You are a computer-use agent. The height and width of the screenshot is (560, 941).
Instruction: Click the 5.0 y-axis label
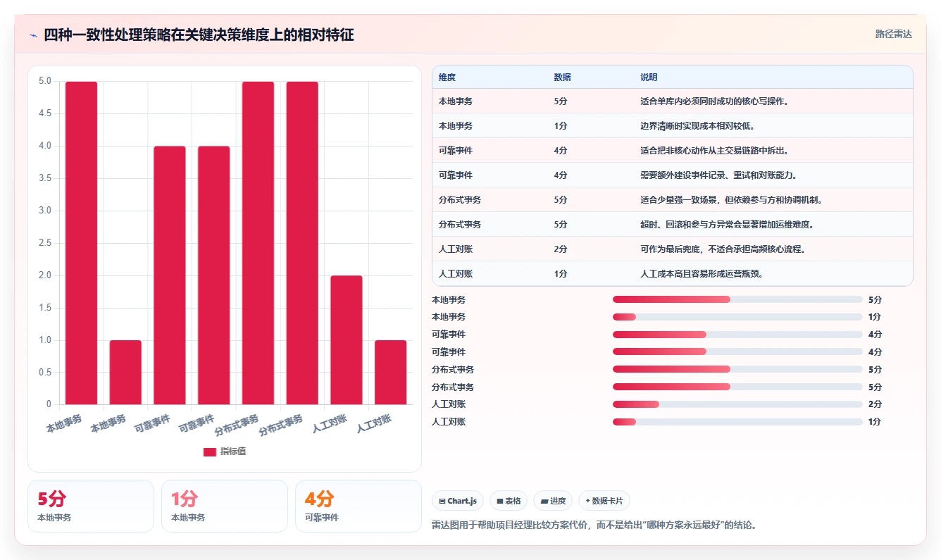coord(45,81)
